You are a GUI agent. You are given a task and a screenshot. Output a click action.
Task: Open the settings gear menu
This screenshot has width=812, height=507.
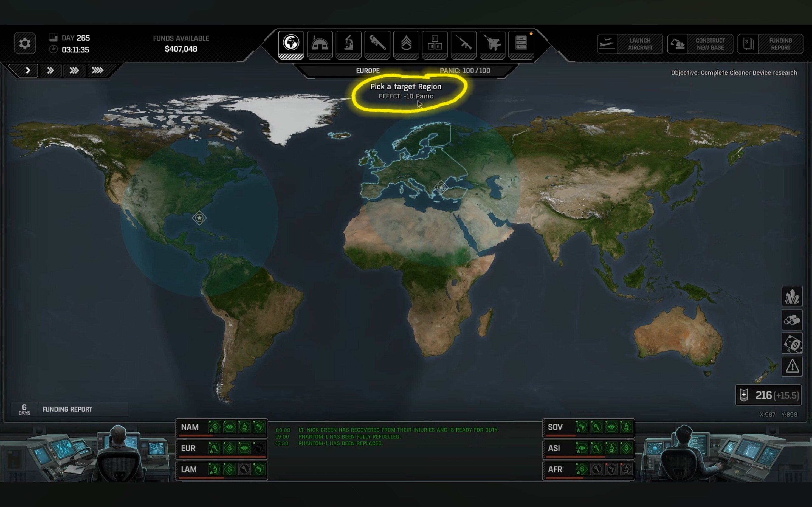[x=24, y=43]
